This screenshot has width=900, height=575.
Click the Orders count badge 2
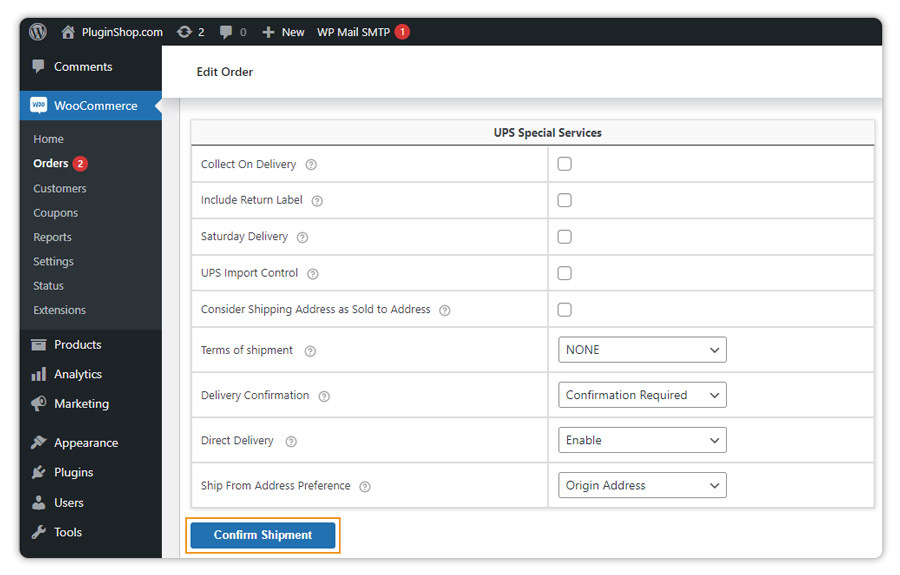click(80, 164)
